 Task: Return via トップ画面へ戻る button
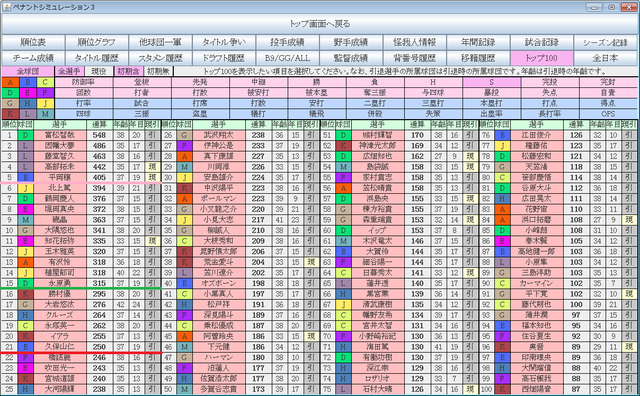click(320, 24)
